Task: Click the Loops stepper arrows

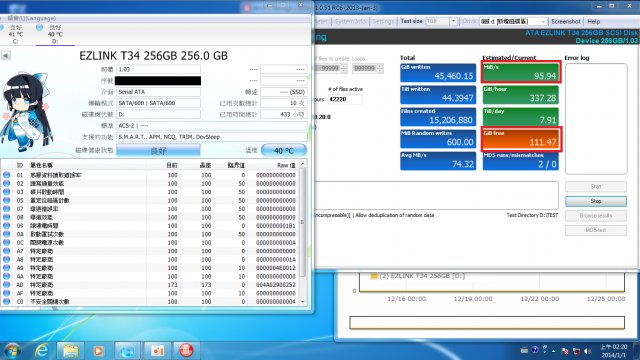Action: coord(380,68)
